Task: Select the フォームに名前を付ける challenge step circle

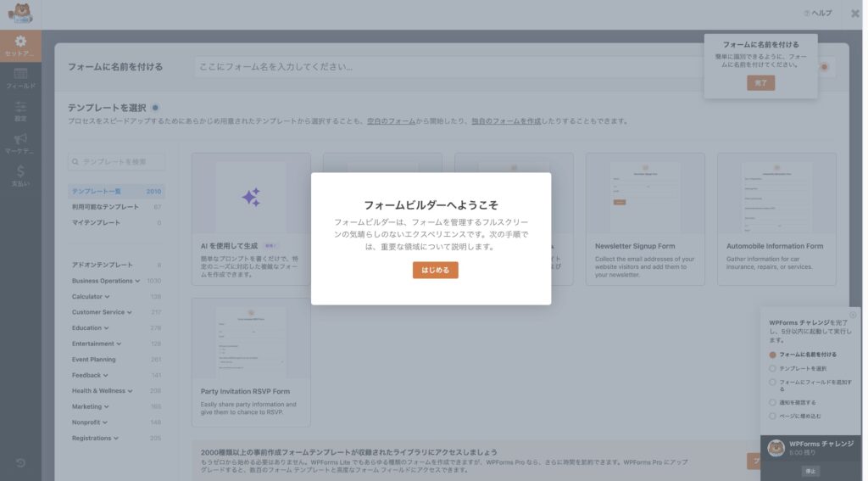Action: 772,355
